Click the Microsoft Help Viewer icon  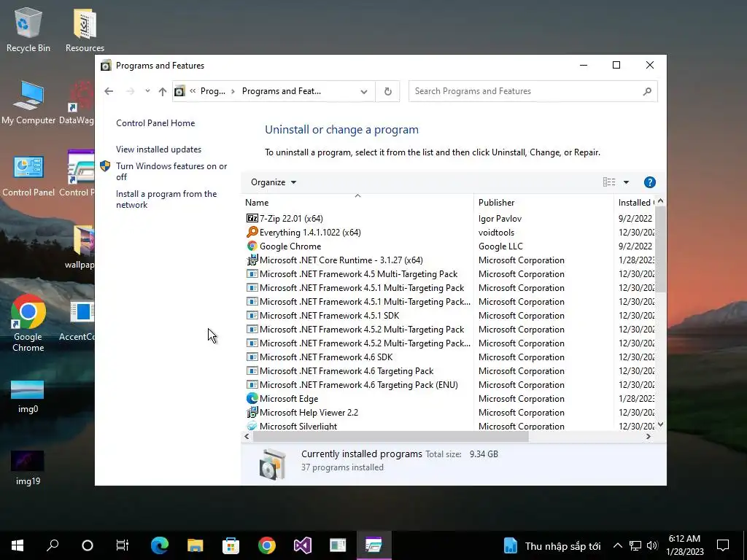(252, 413)
